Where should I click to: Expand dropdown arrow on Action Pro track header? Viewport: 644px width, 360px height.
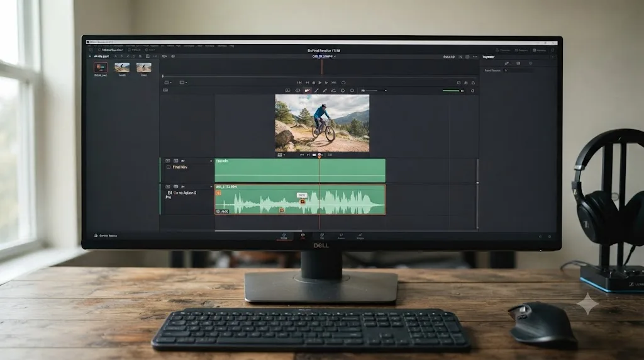click(211, 187)
